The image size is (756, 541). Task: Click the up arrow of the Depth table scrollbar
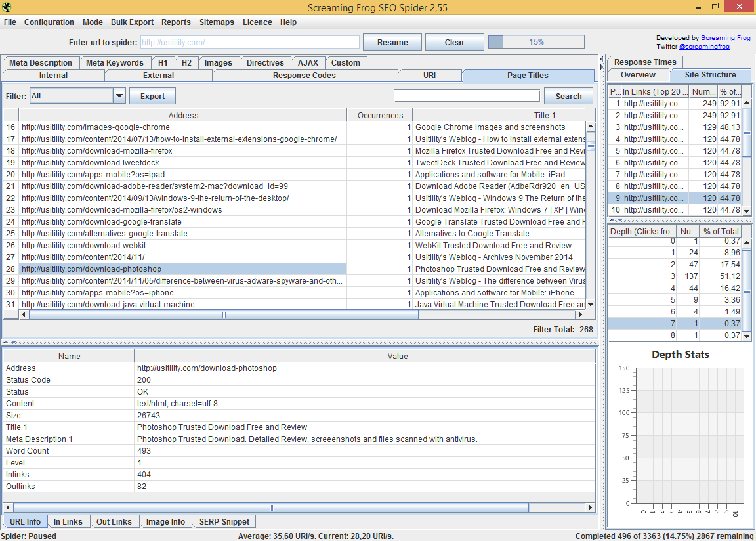coord(747,242)
